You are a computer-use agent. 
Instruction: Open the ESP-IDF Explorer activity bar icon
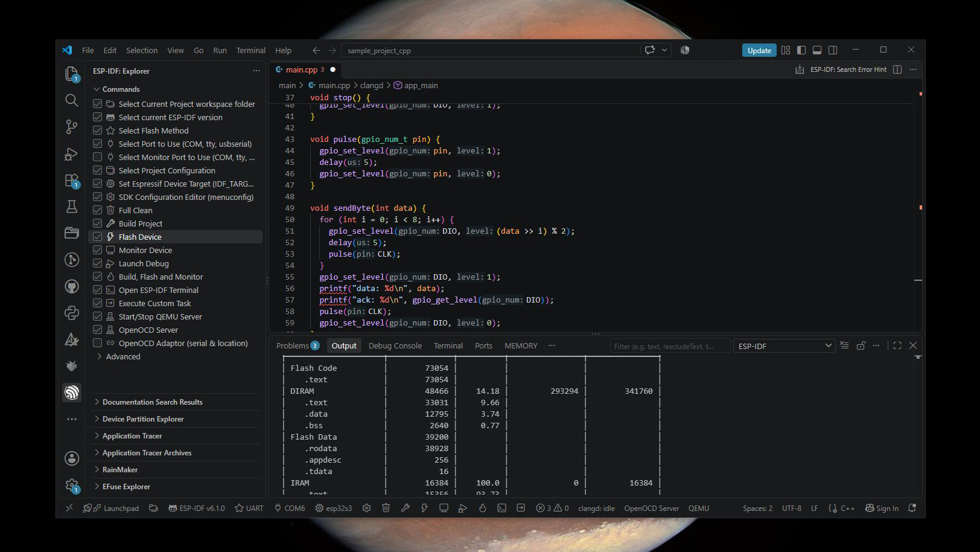(71, 393)
